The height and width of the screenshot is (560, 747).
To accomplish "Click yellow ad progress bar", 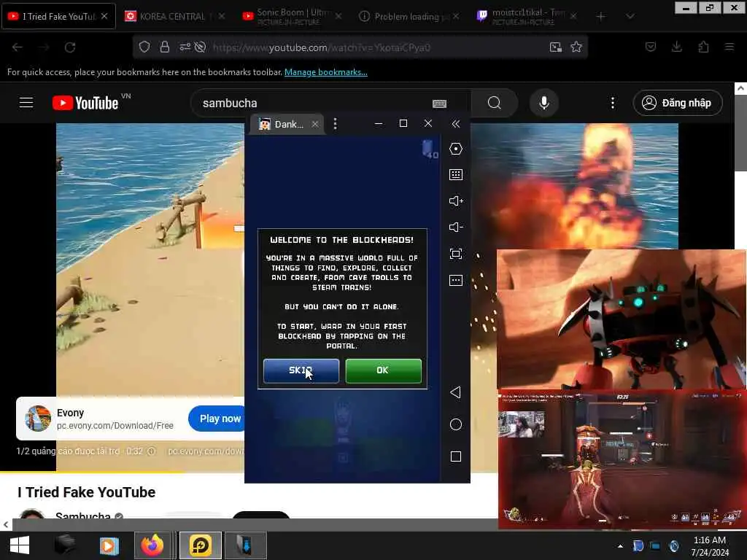I will pos(92,472).
